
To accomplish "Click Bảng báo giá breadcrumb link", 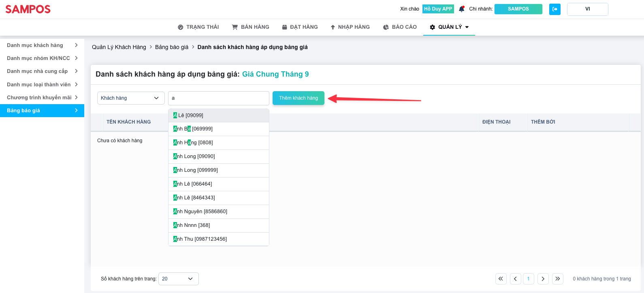I will pos(172,47).
